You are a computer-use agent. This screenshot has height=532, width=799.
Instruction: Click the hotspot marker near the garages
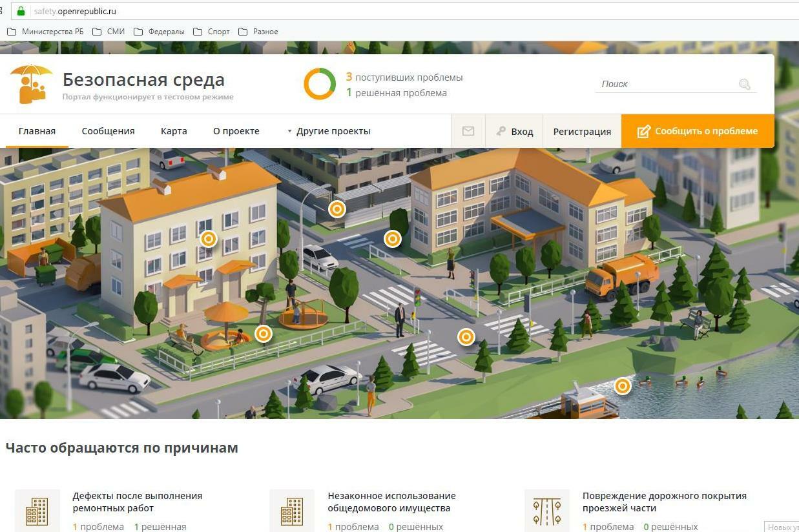337,209
